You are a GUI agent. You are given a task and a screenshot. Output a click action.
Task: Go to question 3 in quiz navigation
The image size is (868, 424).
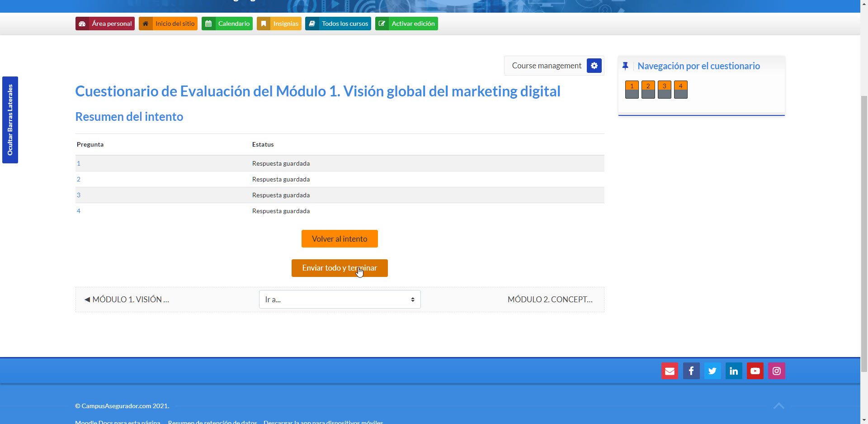pos(664,90)
